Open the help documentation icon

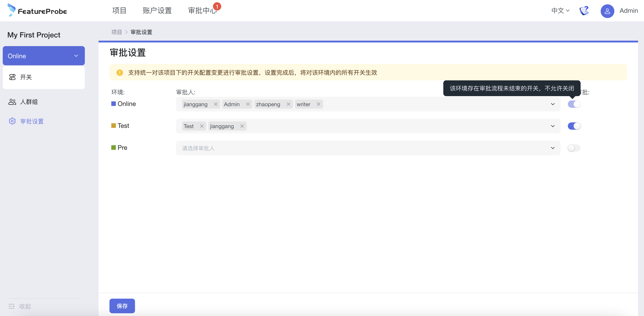[x=584, y=11]
